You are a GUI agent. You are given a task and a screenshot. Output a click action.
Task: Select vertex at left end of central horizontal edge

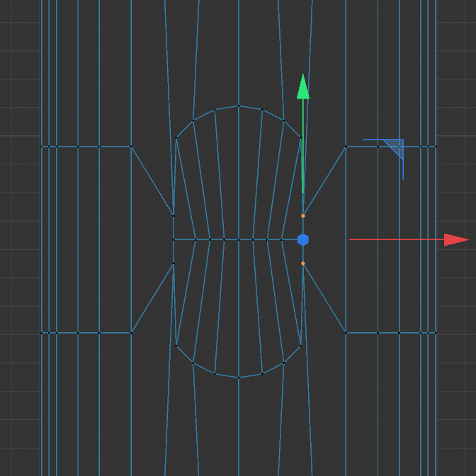[x=174, y=239]
